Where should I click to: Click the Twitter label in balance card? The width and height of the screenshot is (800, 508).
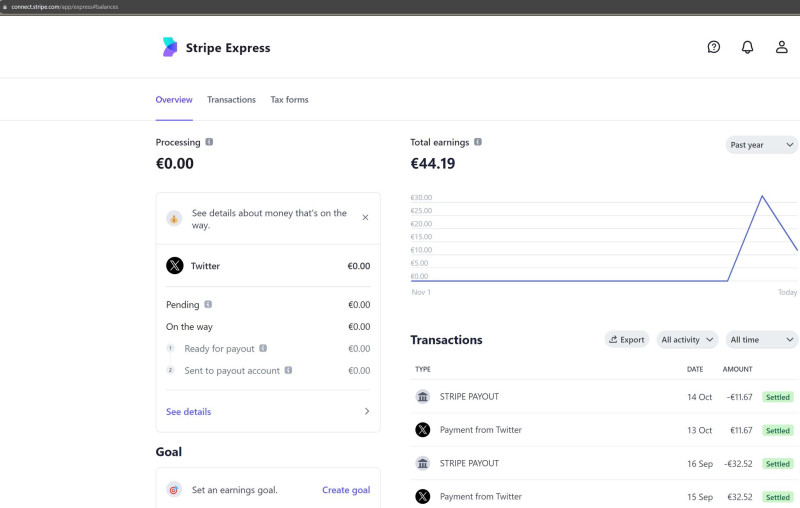pos(205,266)
